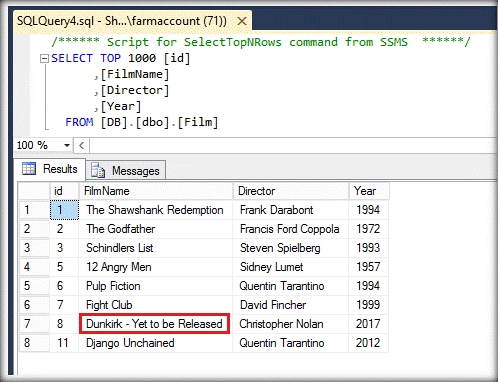Click Frank Darabont cell

(291, 210)
